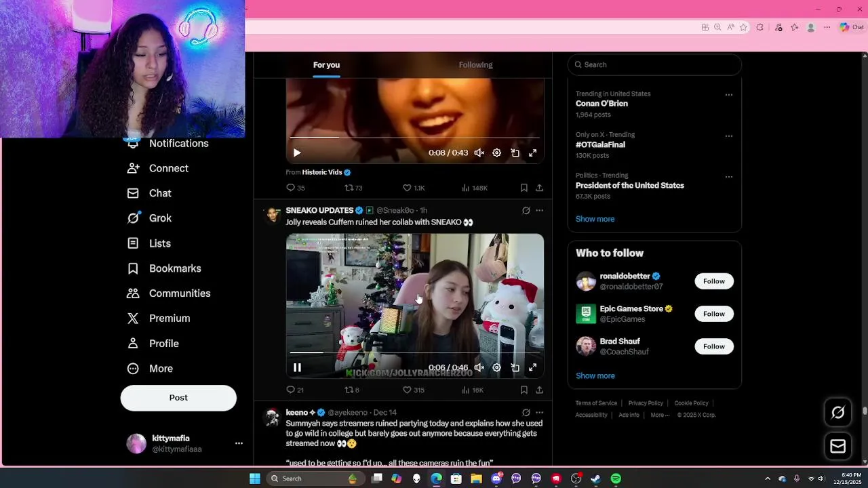Open SNEAKO UPDATES profile name
Screen dimensions: 868x488
point(319,210)
